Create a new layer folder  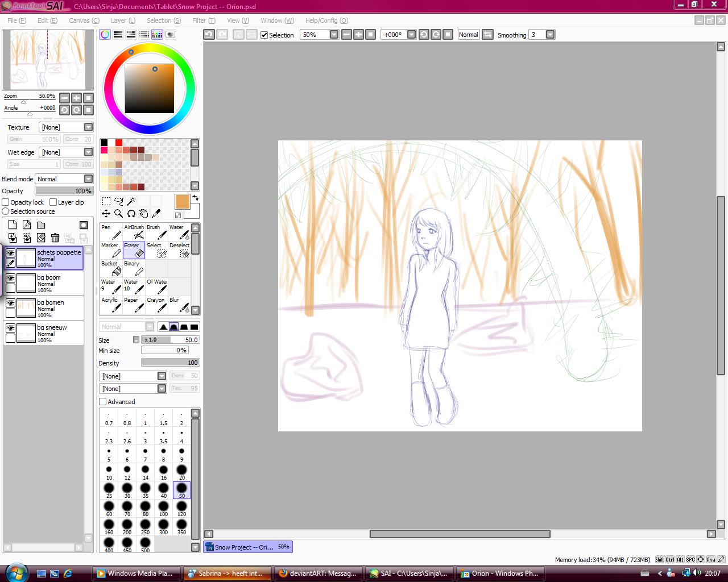[x=41, y=225]
